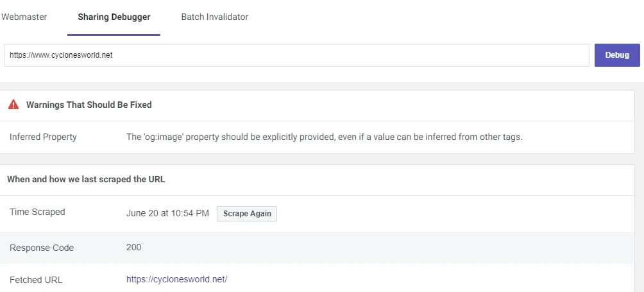Click the Debug button
644x292 pixels.
617,55
